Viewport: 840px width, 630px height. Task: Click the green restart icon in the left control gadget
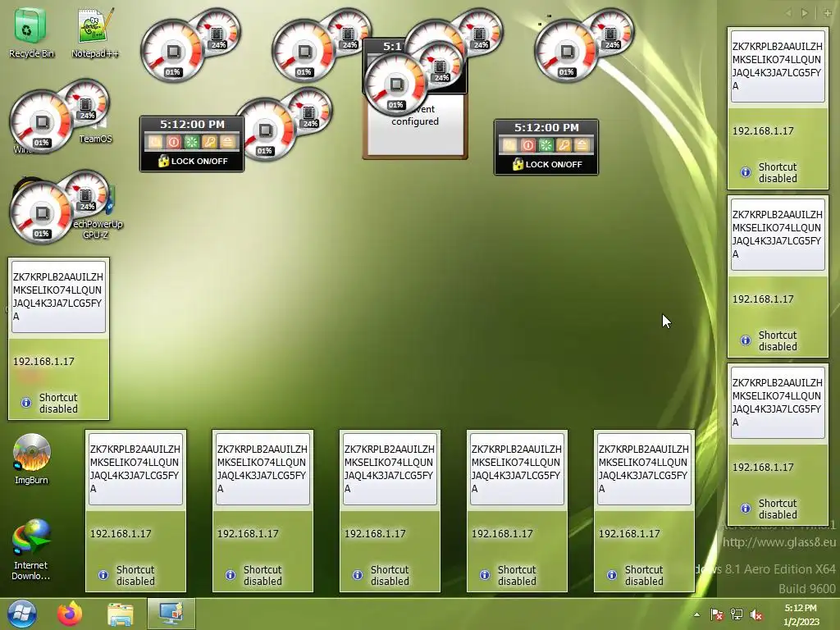coord(191,142)
